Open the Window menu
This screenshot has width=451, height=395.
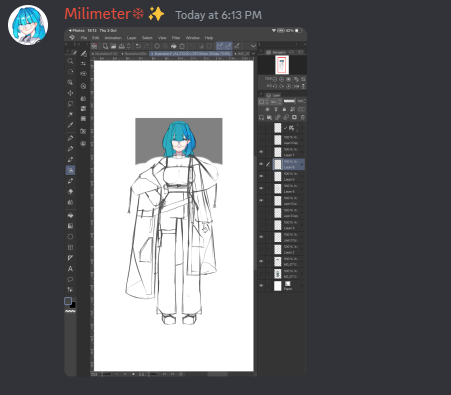(193, 38)
